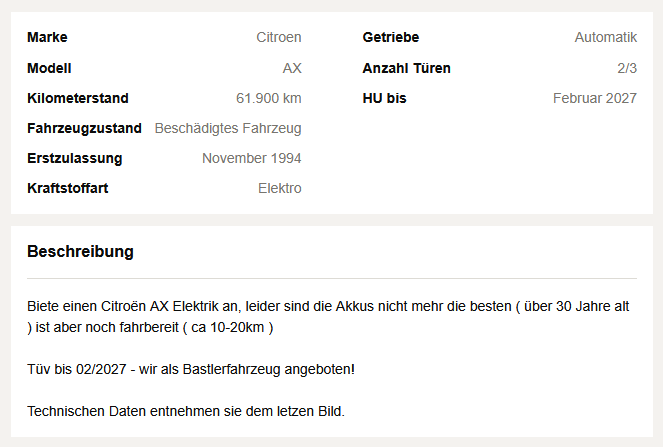The image size is (663, 447).
Task: Click the Anzahl Türen label
Action: [x=407, y=68]
